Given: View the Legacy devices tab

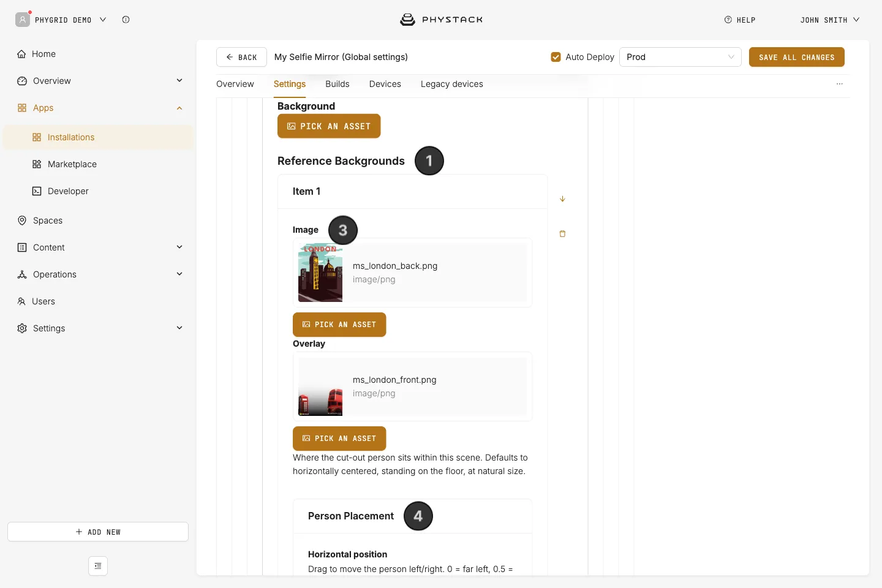Looking at the screenshot, I should click(452, 84).
